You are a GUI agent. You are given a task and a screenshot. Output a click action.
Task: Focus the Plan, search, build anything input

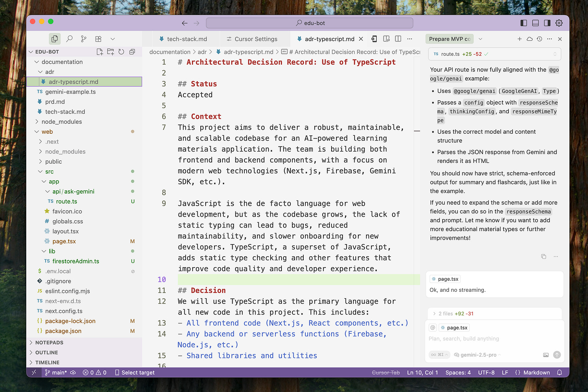click(x=494, y=339)
